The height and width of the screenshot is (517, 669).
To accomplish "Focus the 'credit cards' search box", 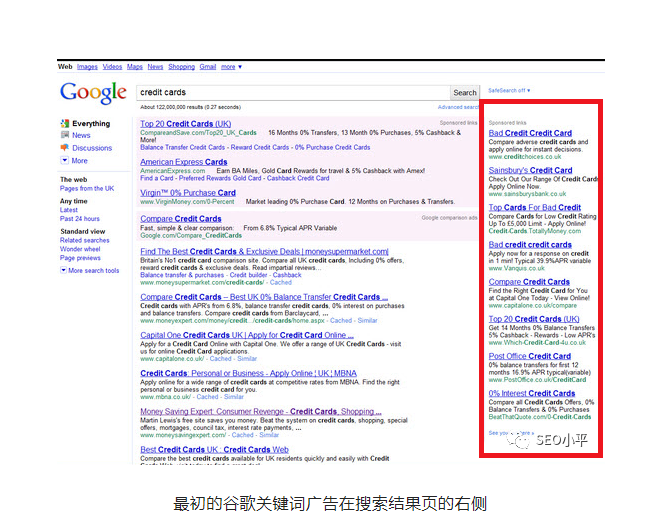I will point(293,93).
